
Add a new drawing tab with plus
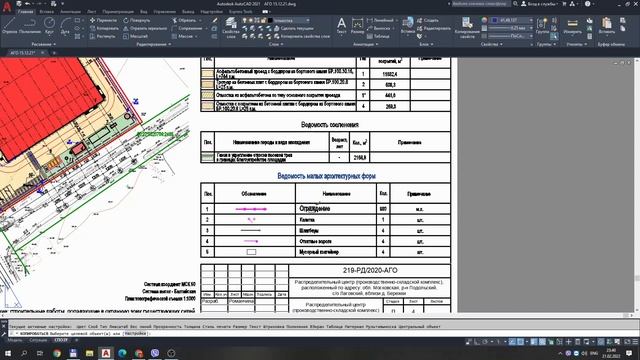click(54, 53)
